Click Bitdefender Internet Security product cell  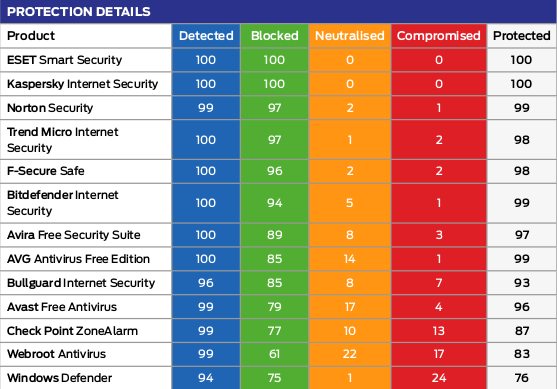[86, 203]
